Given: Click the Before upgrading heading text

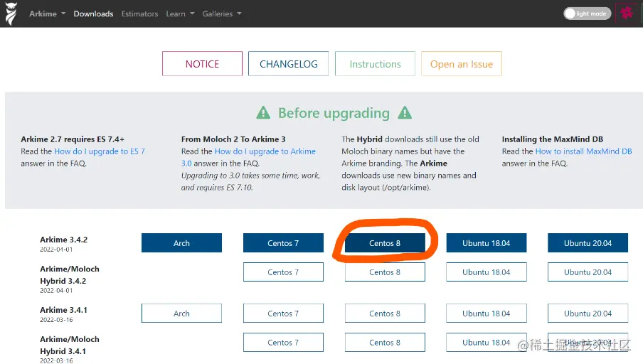Looking at the screenshot, I should click(x=334, y=113).
